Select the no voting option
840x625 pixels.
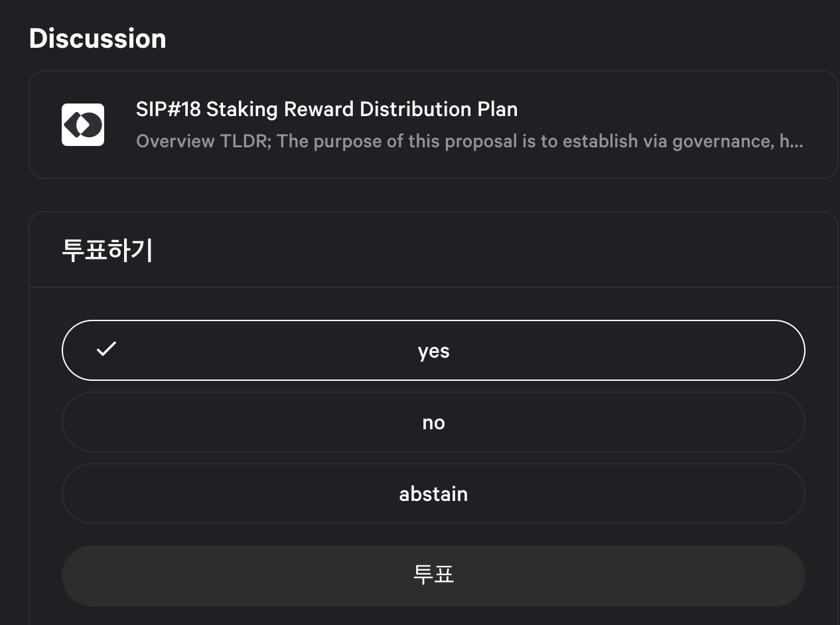433,422
